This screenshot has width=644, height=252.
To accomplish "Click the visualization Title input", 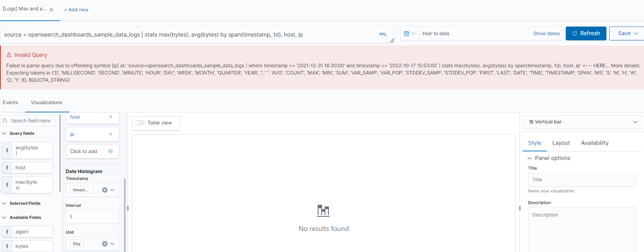I will click(x=582, y=180).
